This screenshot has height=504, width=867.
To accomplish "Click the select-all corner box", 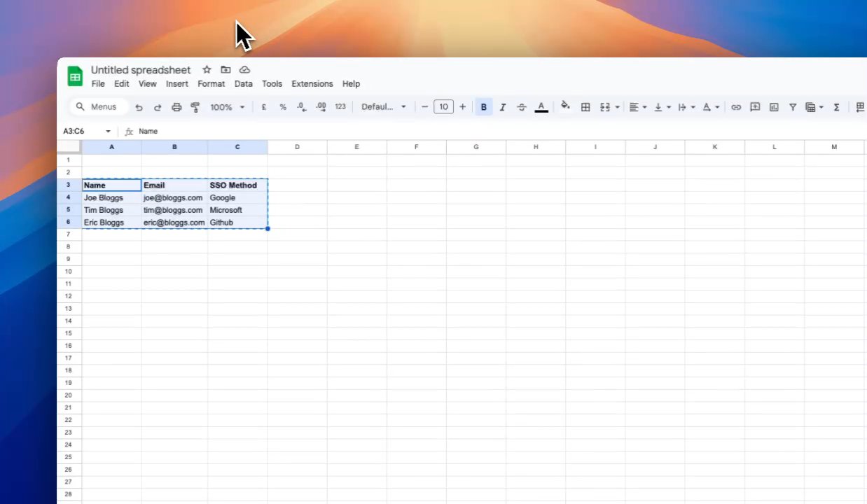I will coord(69,147).
